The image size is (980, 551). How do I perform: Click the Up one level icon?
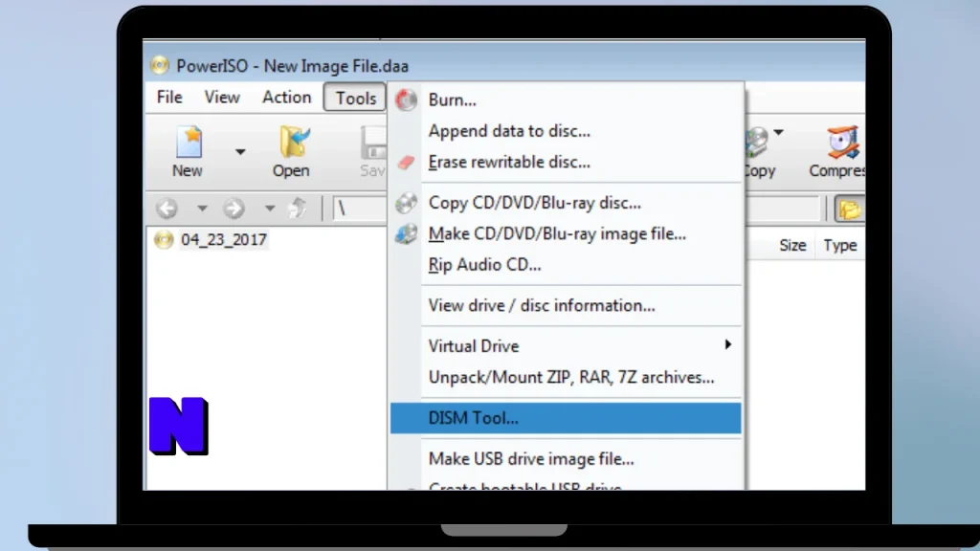click(298, 208)
